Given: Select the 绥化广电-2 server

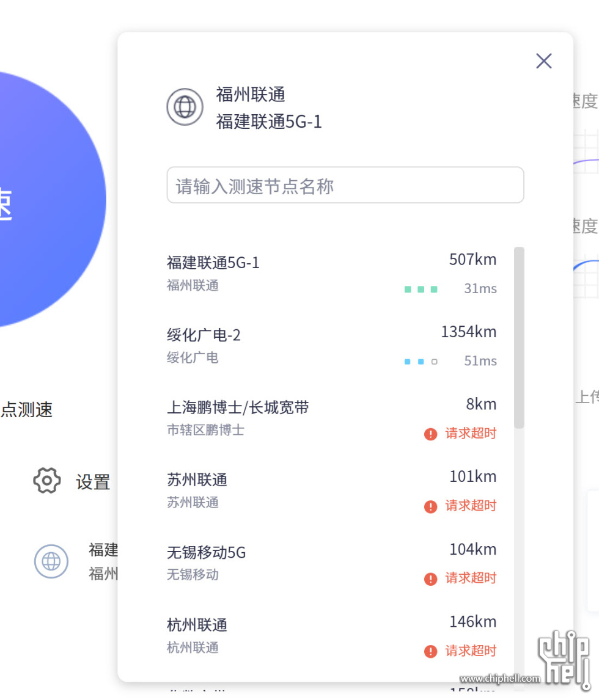Looking at the screenshot, I should point(331,346).
